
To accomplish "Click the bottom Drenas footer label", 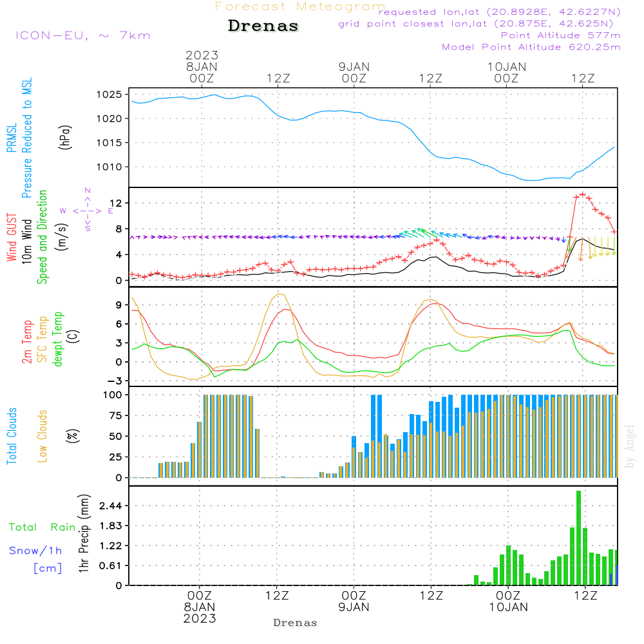I will pos(296,623).
